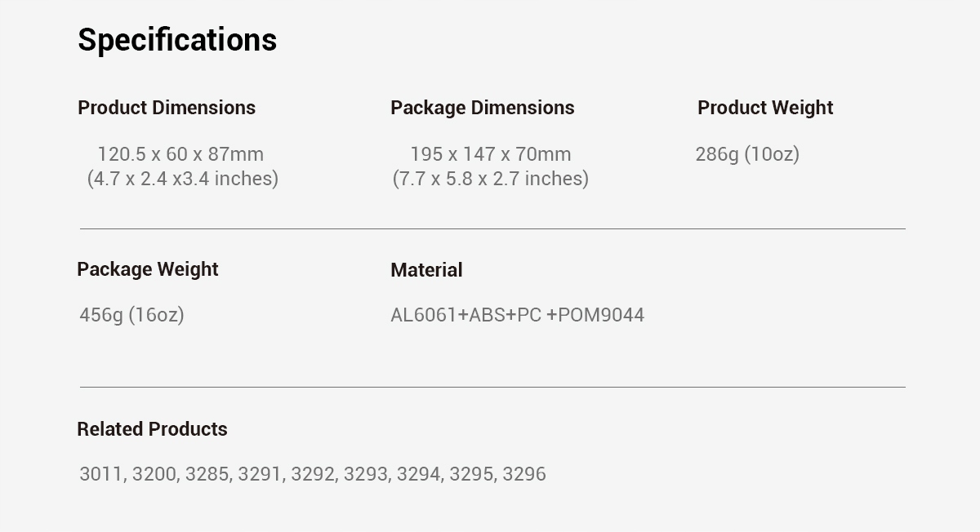The height and width of the screenshot is (532, 980).
Task: Click the Product Weight label
Action: [765, 108]
